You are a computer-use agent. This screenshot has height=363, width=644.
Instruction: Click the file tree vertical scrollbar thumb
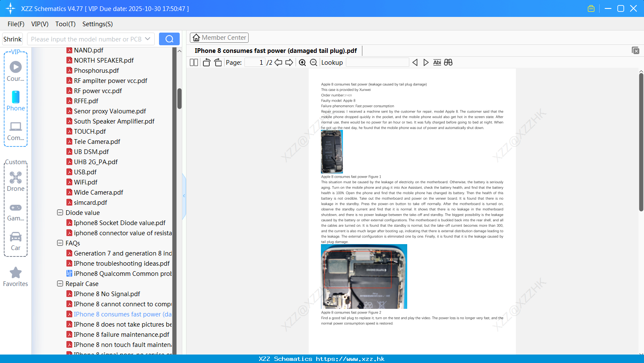(179, 99)
